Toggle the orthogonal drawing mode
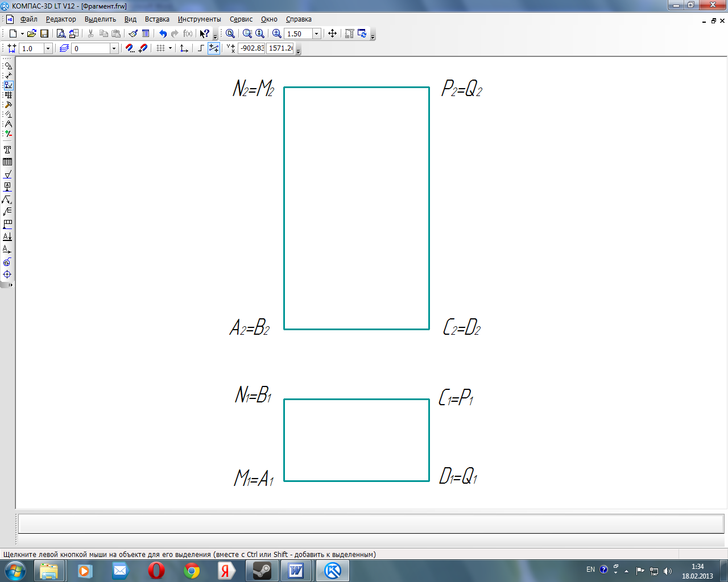728x582 pixels. pyautogui.click(x=200, y=48)
